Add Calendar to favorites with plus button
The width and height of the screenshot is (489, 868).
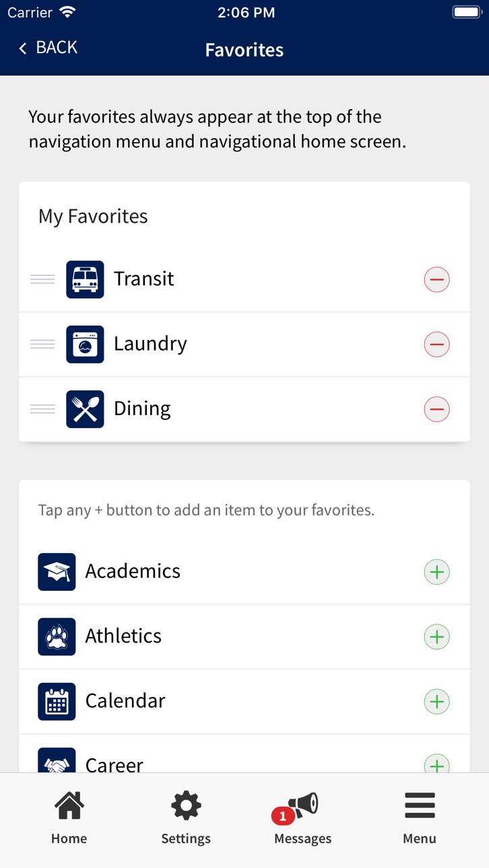coord(436,702)
